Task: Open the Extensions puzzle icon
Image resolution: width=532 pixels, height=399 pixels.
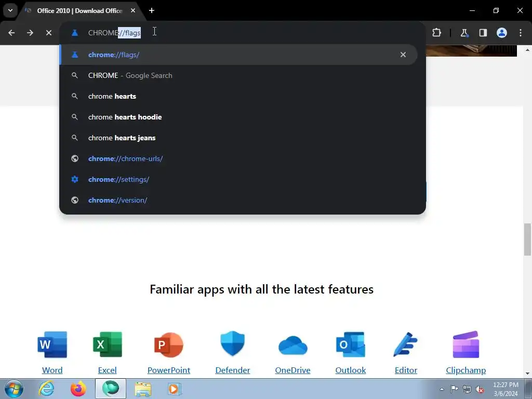Action: point(436,33)
